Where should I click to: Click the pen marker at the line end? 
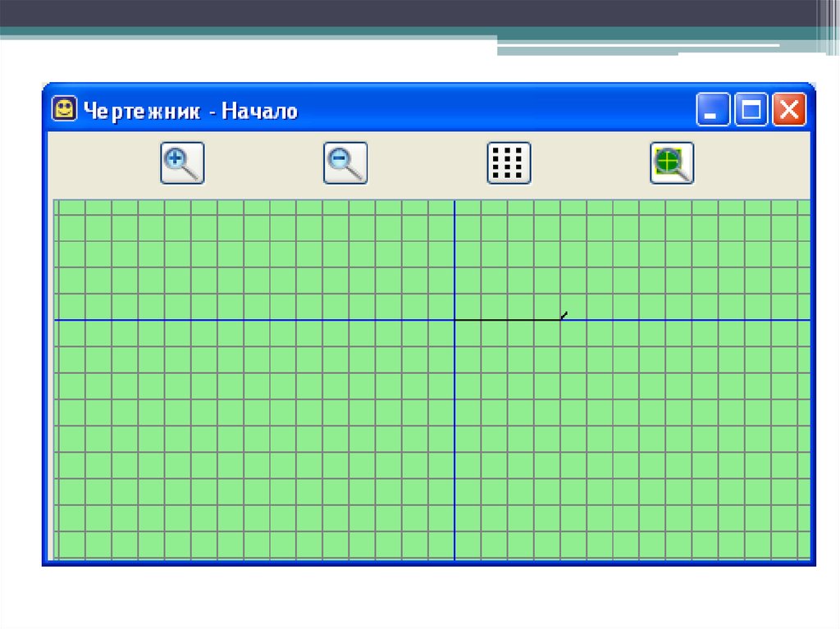pyautogui.click(x=564, y=316)
